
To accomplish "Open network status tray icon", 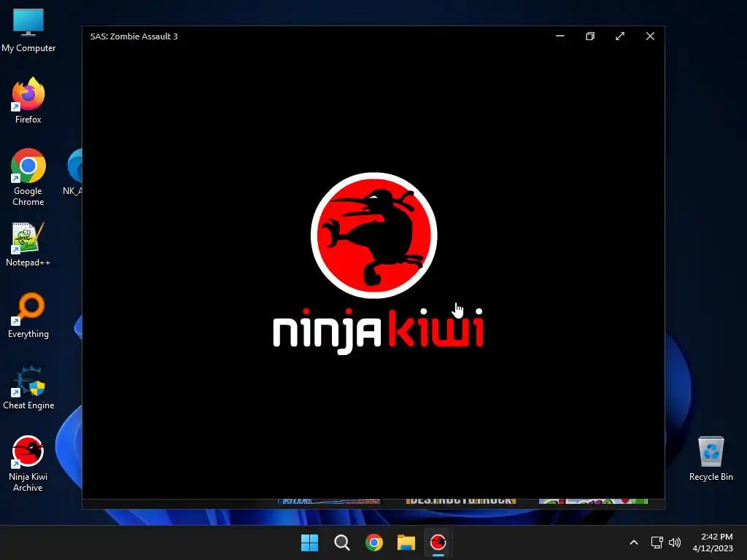I will click(x=657, y=542).
